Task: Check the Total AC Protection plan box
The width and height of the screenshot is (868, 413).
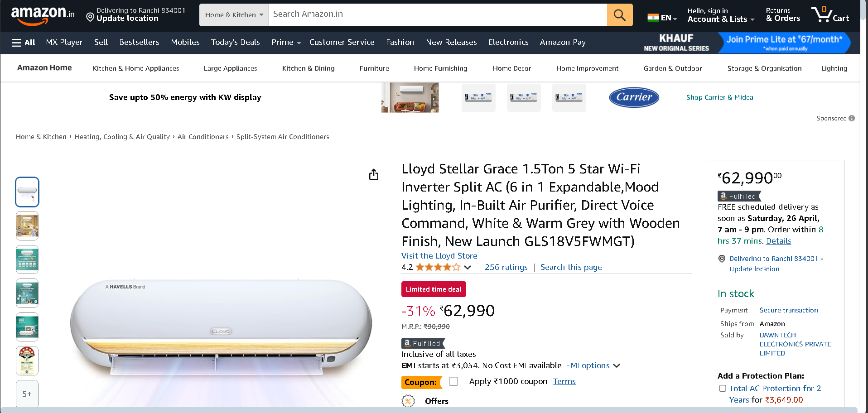Action: coord(723,389)
